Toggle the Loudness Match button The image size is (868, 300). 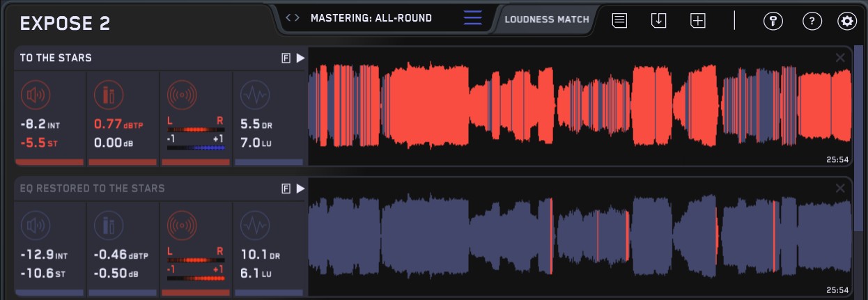(547, 19)
